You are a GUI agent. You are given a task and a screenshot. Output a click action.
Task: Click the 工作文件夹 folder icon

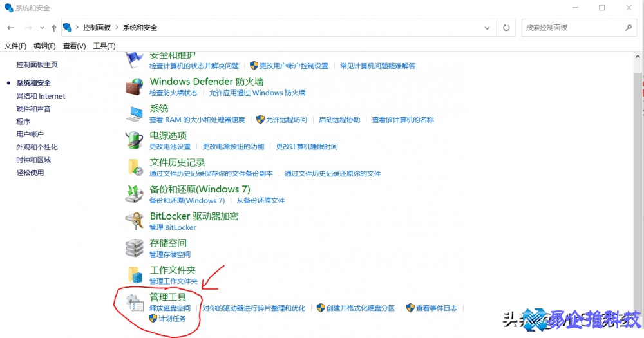pos(135,275)
